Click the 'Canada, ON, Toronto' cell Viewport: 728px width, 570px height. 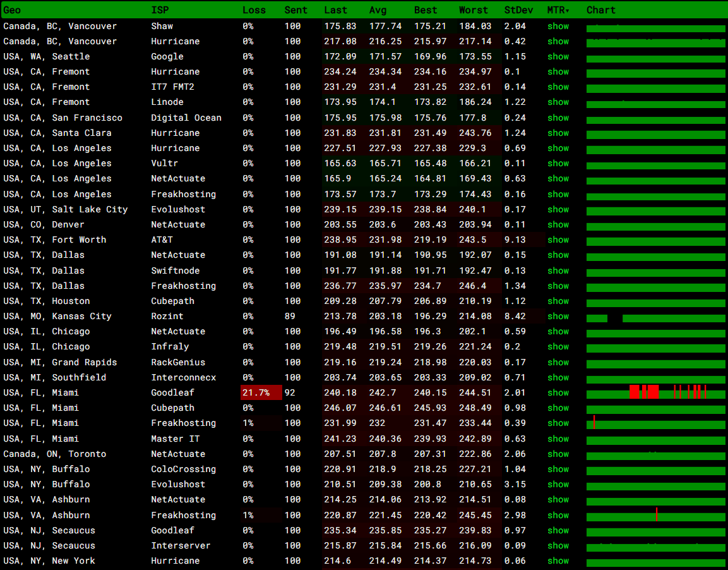(55, 454)
